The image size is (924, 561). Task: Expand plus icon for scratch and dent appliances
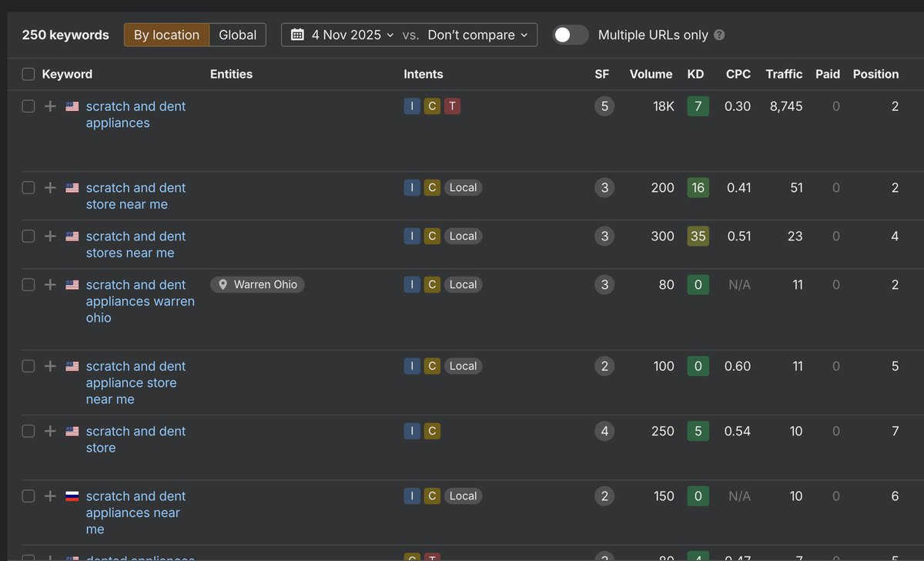click(50, 106)
